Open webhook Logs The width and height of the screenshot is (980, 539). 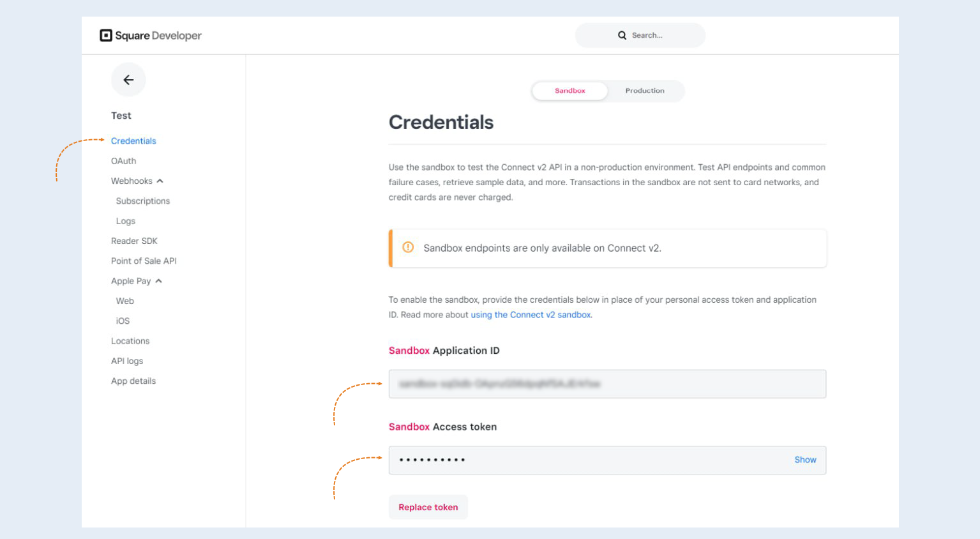[x=126, y=221]
